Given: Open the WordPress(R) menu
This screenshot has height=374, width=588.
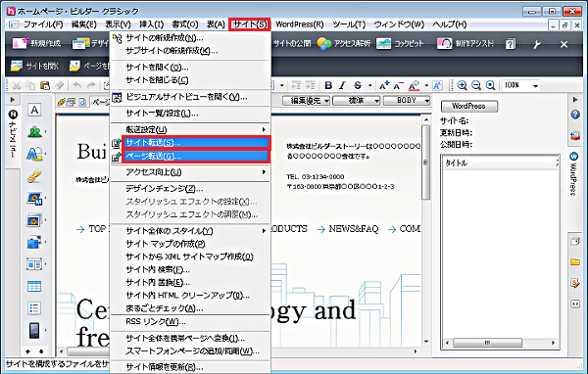Looking at the screenshot, I should click(299, 24).
